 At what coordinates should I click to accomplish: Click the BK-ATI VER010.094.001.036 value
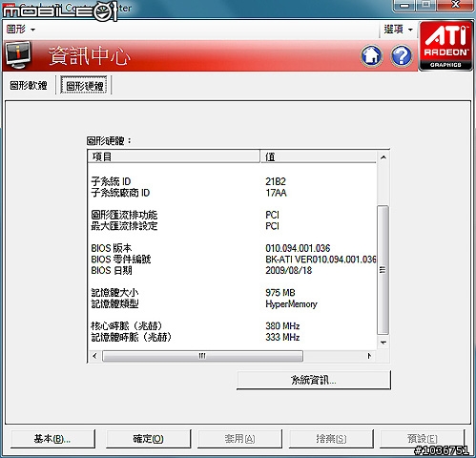pyautogui.click(x=321, y=260)
